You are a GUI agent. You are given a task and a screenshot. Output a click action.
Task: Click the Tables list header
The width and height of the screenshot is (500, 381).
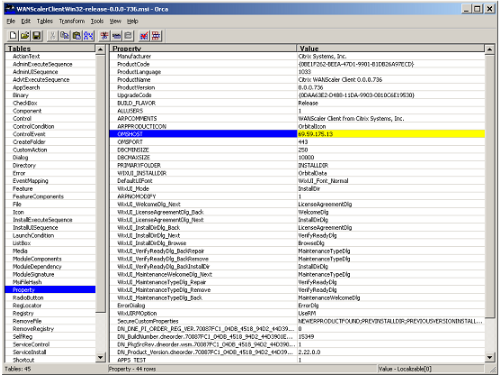tap(50, 49)
